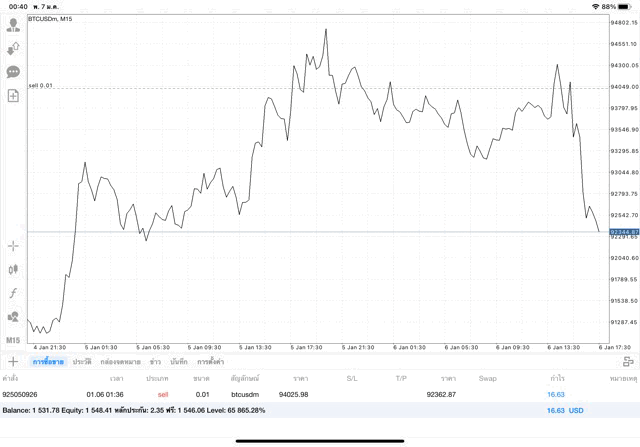Image resolution: width=640 pixels, height=447 pixels.
Task: Tap the plus button at the bottom left
Action: coord(13,361)
